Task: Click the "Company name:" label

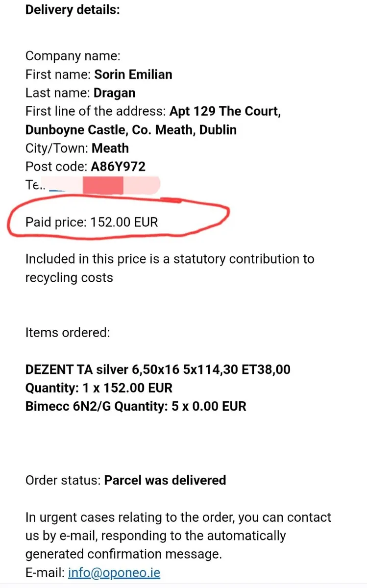Action: pyautogui.click(x=73, y=56)
